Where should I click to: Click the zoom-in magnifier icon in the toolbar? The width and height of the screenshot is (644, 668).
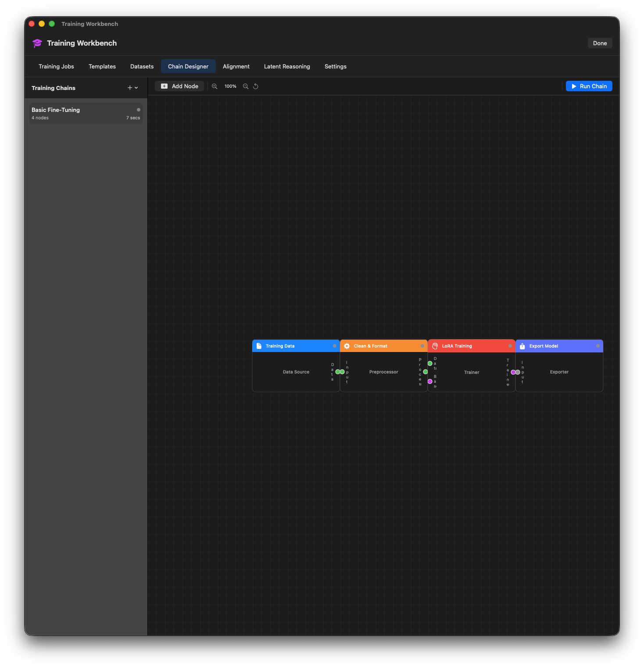(x=215, y=86)
